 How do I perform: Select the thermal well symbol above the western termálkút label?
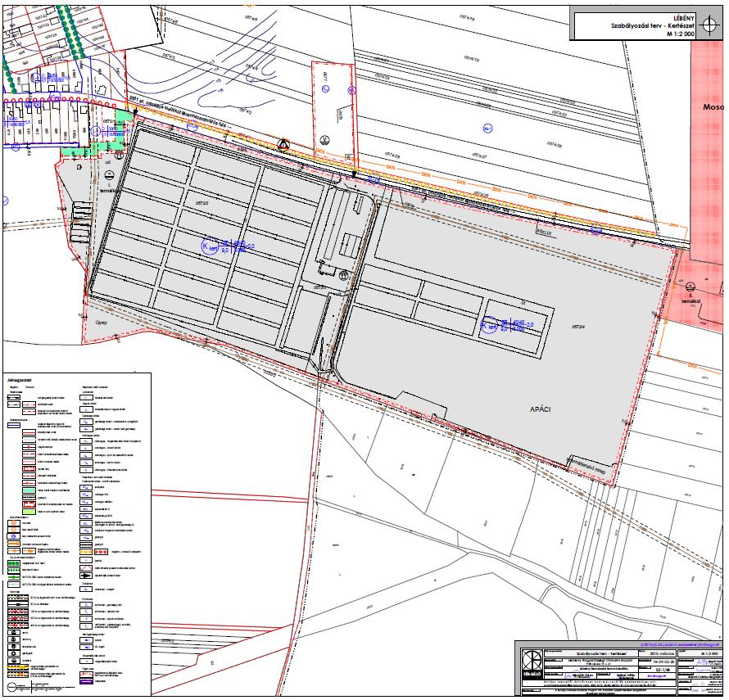click(x=109, y=175)
